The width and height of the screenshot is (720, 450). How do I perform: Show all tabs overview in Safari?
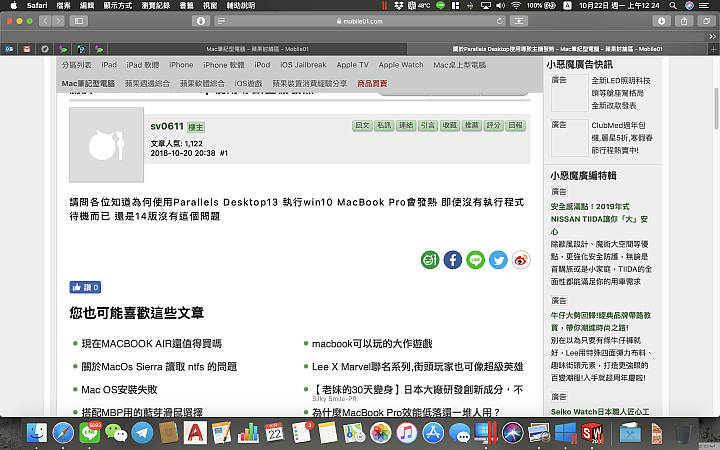tap(706, 21)
